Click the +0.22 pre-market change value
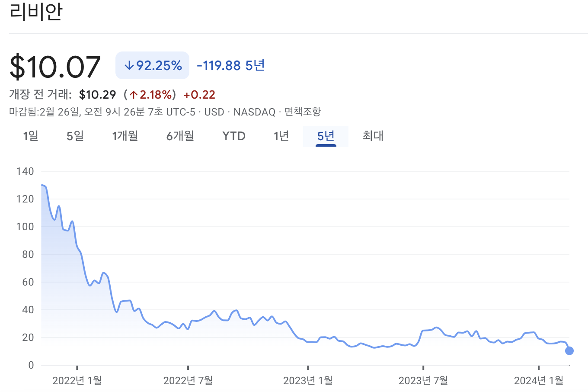This screenshot has width=588, height=392. (199, 95)
